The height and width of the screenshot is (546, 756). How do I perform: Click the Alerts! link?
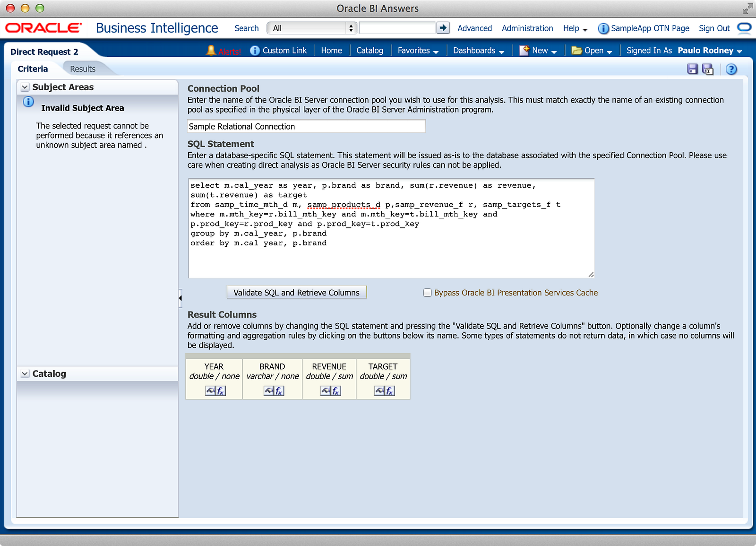[230, 52]
